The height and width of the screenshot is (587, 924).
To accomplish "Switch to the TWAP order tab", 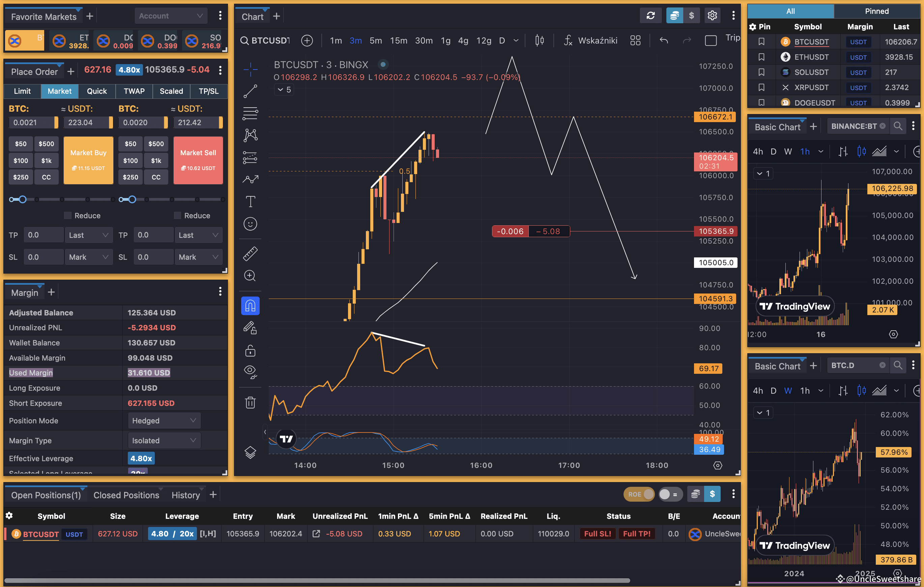I will coord(134,91).
